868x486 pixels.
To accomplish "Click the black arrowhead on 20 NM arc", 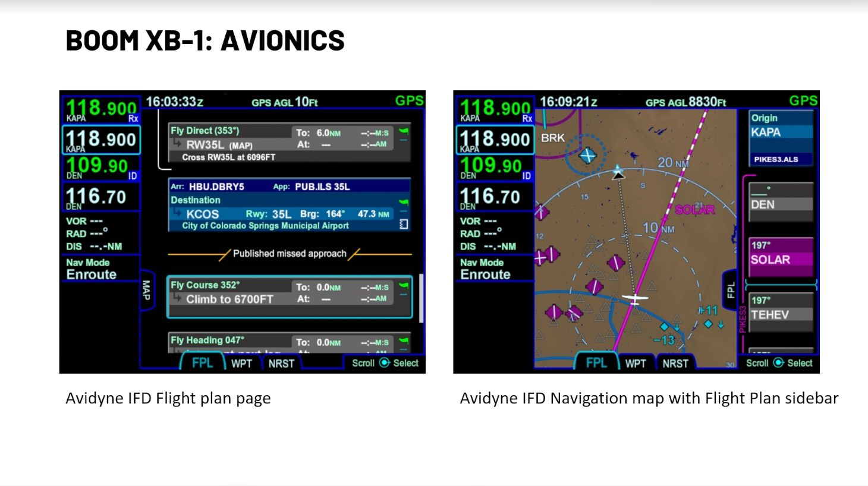I will tap(618, 173).
